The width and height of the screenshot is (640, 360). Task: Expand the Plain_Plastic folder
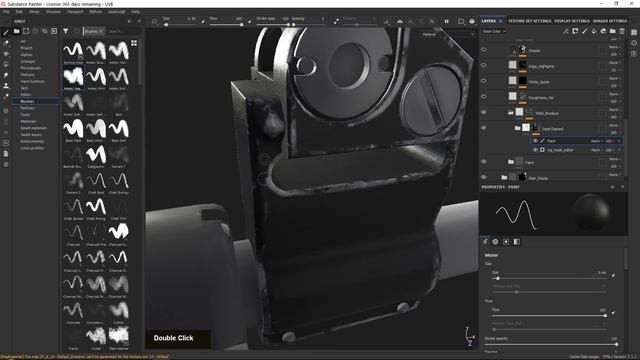pos(504,177)
